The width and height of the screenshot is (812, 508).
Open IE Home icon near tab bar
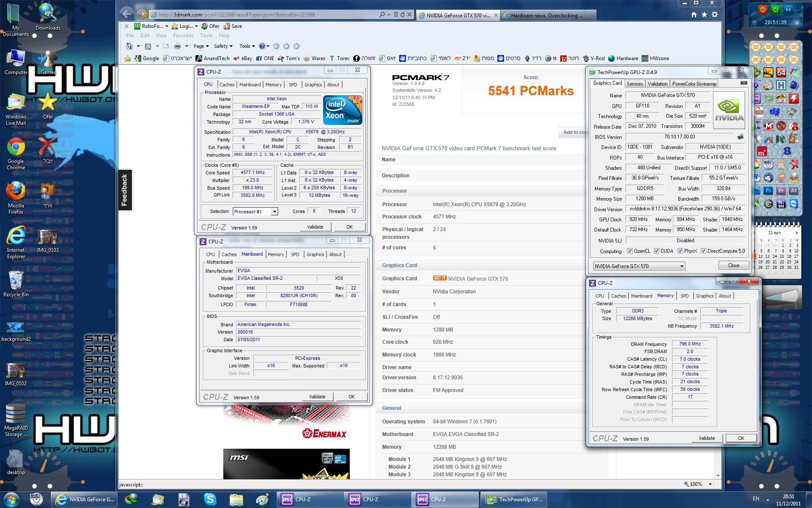[x=694, y=15]
